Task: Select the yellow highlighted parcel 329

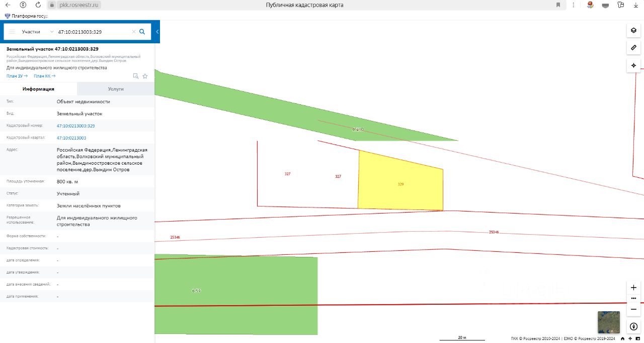Action: (x=400, y=181)
